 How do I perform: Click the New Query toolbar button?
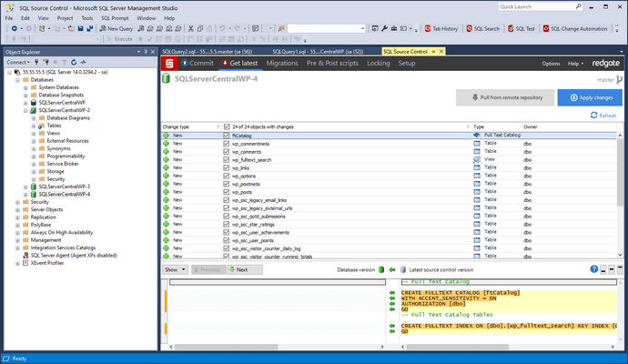click(x=116, y=28)
